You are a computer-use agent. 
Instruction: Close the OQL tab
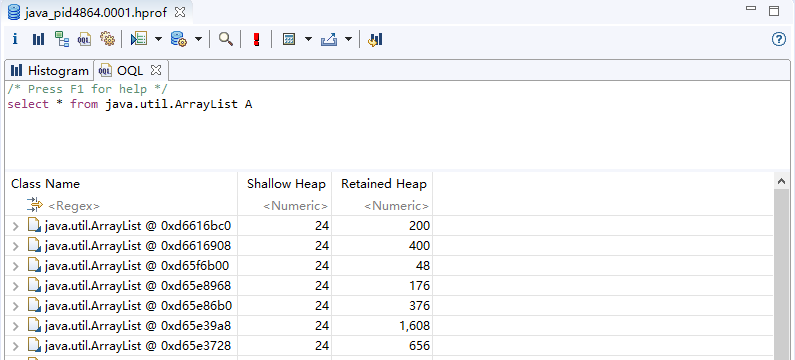pos(156,70)
